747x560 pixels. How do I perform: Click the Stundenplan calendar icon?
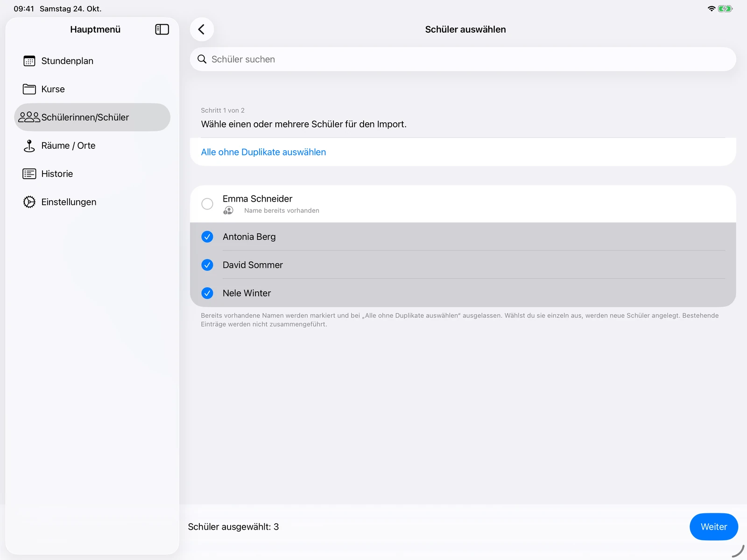(29, 61)
